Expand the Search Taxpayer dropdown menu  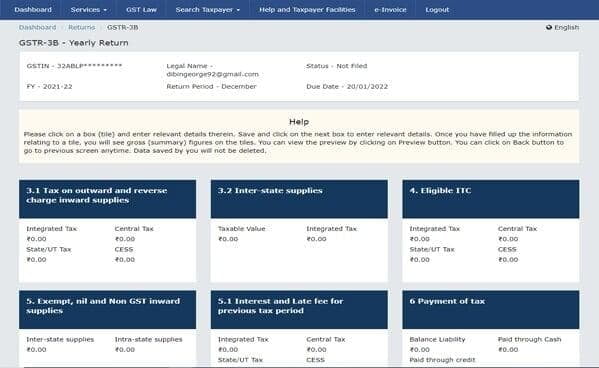[208, 10]
